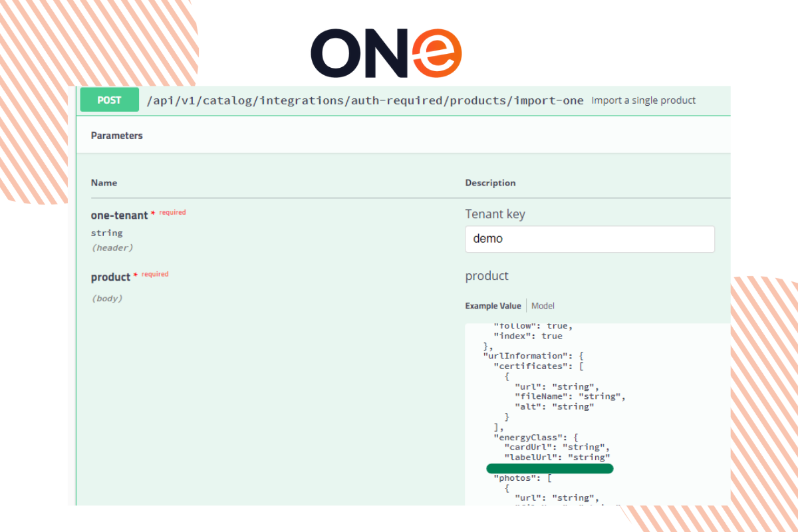
Task: Click the "photos" key in JSON
Action: coord(515,477)
